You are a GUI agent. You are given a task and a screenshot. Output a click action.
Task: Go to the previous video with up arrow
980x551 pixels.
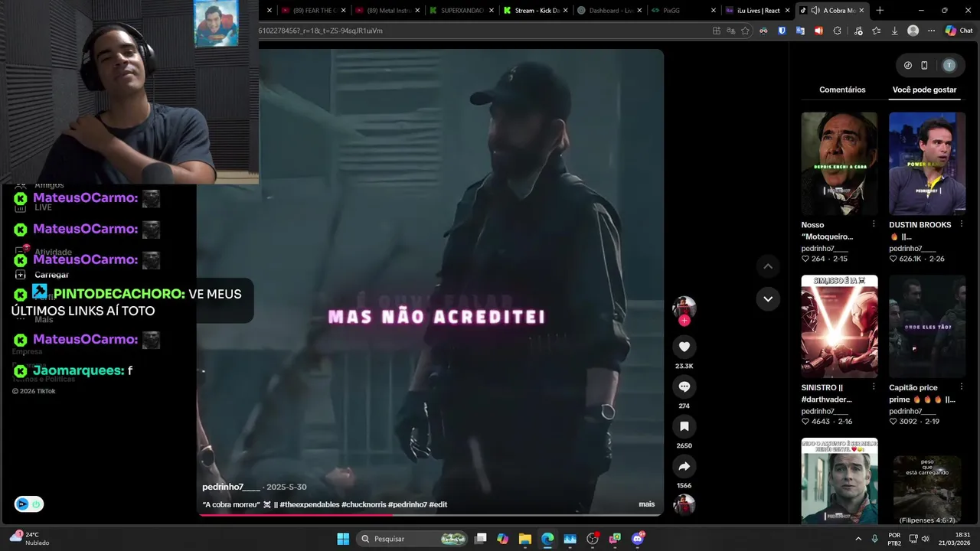(768, 266)
